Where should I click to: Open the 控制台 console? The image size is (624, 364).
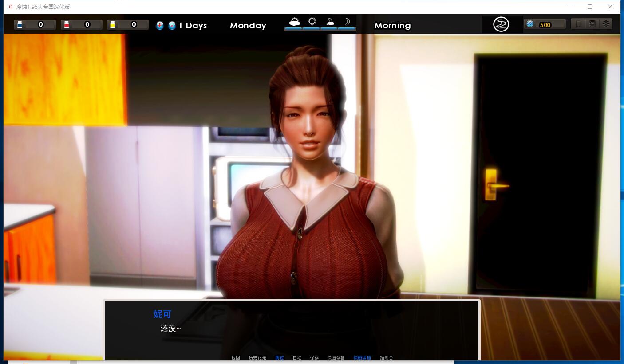click(387, 357)
